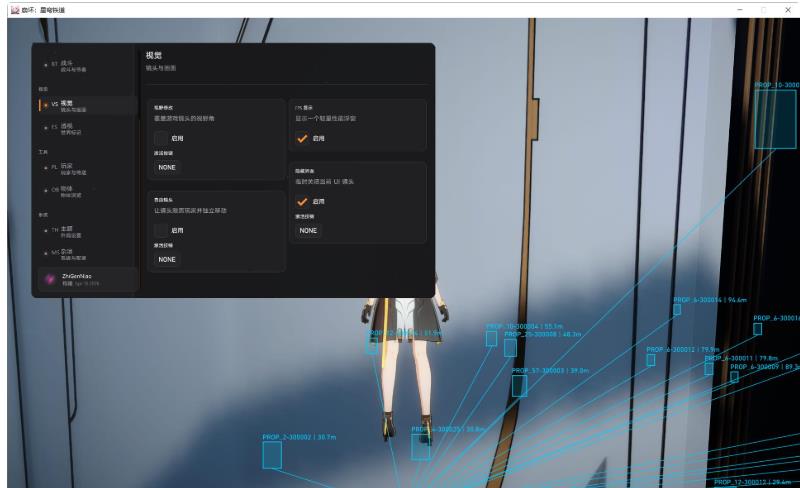Uncheck the FPS display 启用 checkbox
800x488 pixels.
click(x=302, y=138)
